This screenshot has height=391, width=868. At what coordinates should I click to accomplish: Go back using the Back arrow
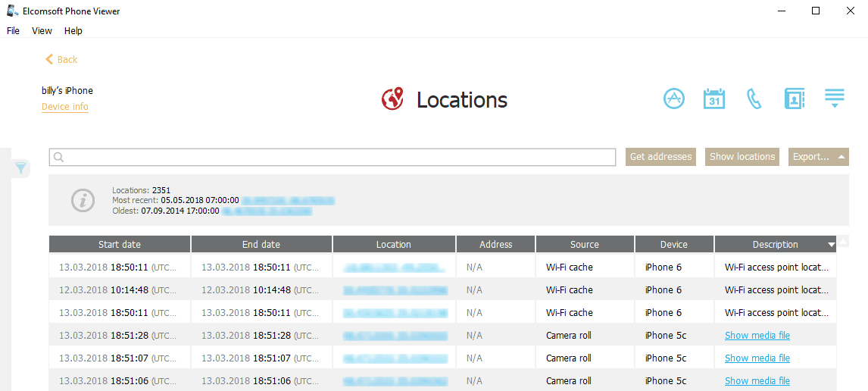[x=61, y=59]
